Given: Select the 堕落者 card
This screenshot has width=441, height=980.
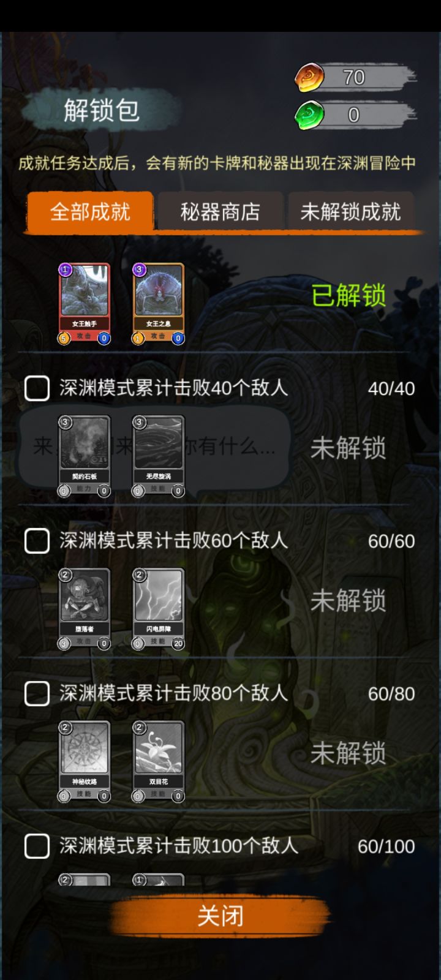Looking at the screenshot, I should coord(84,609).
